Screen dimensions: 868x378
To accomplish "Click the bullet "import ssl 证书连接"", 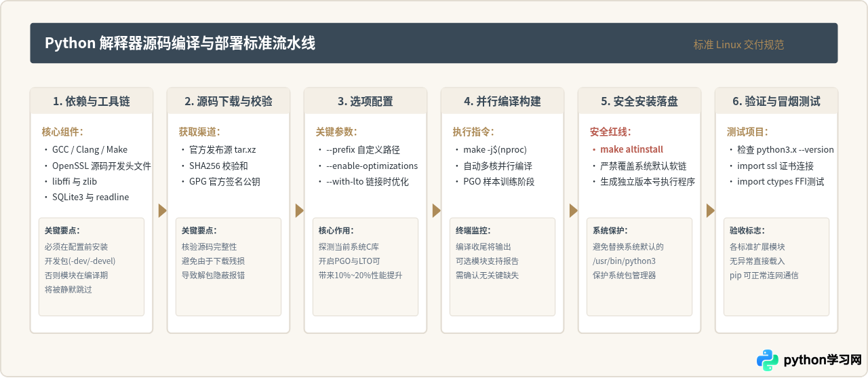I will 775,166.
